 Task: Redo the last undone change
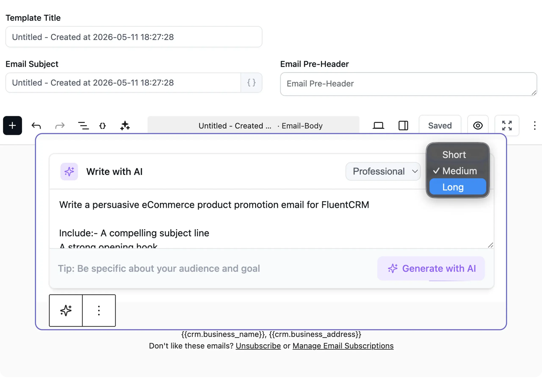[x=60, y=126]
